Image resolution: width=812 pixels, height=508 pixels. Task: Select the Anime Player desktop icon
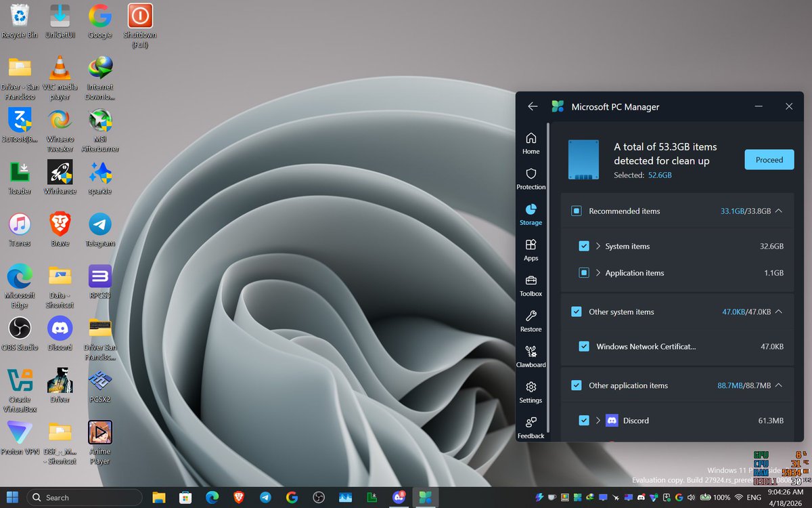[100, 443]
